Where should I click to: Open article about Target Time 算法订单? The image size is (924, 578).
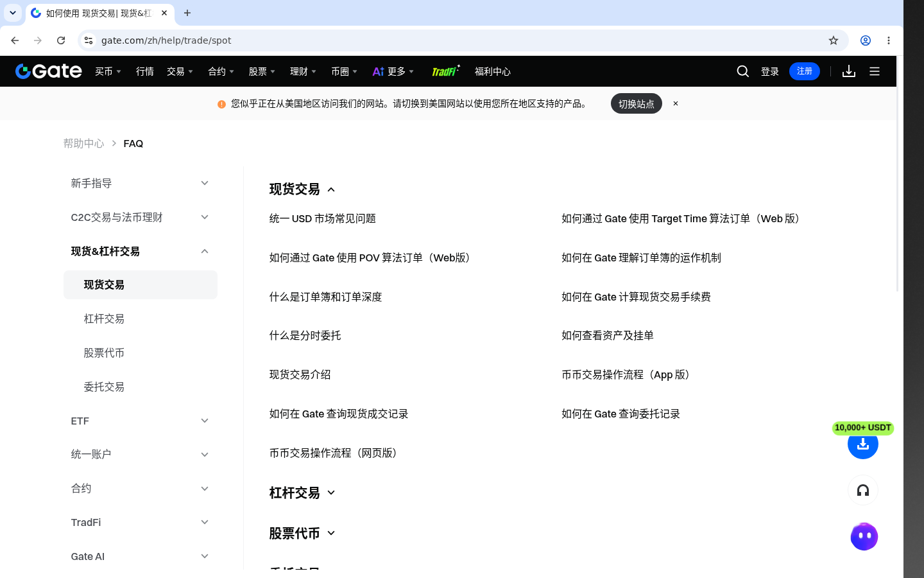click(x=683, y=218)
